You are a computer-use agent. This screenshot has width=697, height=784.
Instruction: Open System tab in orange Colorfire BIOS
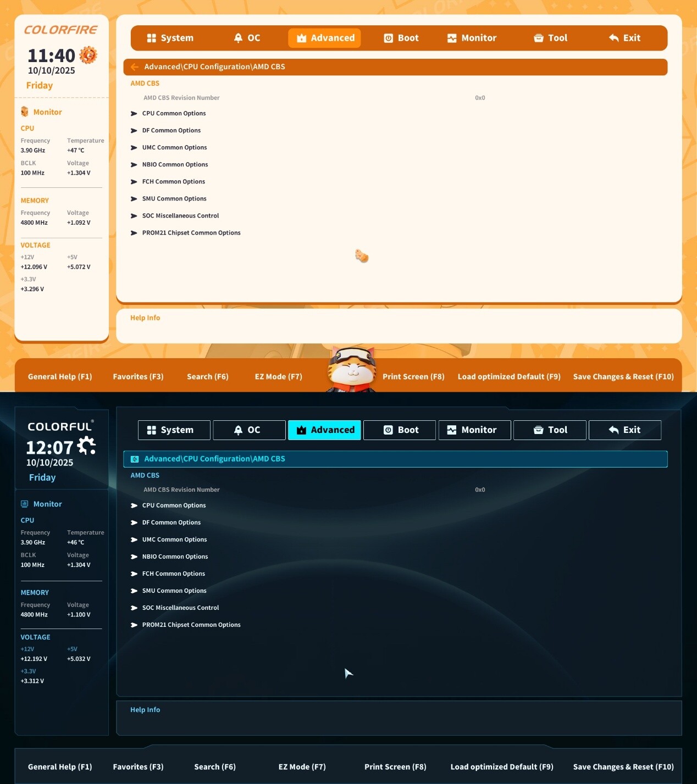point(170,38)
